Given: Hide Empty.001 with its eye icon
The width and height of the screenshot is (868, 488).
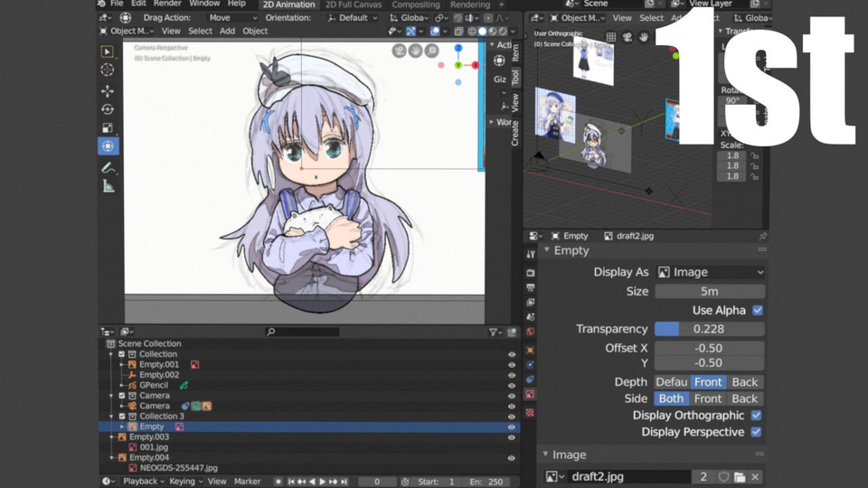Looking at the screenshot, I should click(512, 365).
